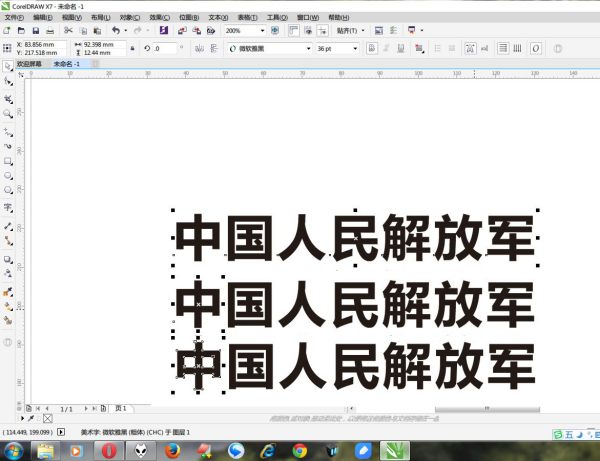Click the Export icon
The image size is (600, 461).
click(197, 31)
